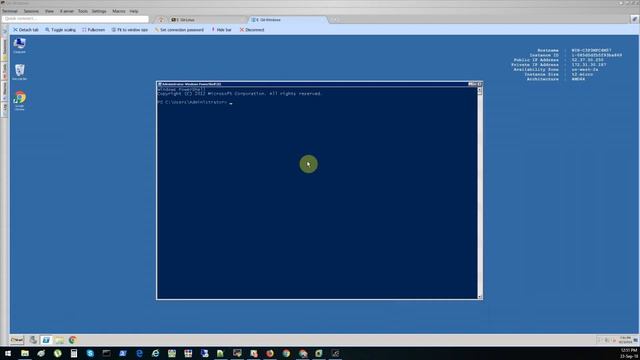
Task: Click File Explorer icon in remote taskbar
Action: pyautogui.click(x=60, y=340)
